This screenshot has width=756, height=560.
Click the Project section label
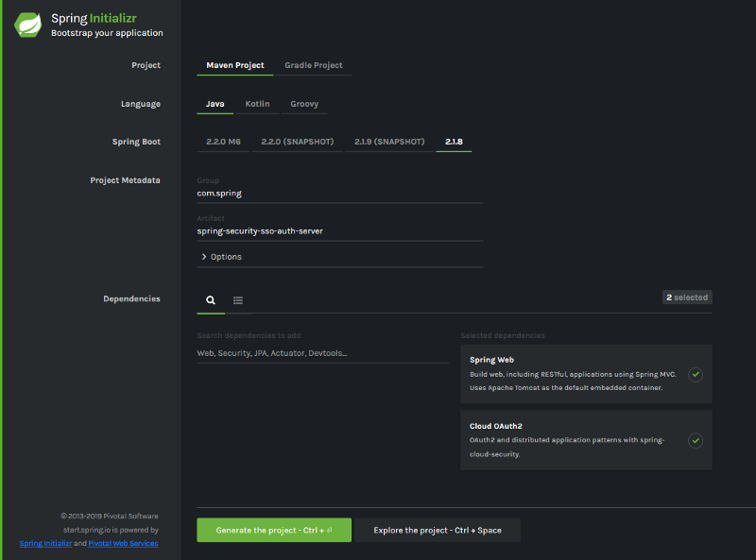click(146, 65)
